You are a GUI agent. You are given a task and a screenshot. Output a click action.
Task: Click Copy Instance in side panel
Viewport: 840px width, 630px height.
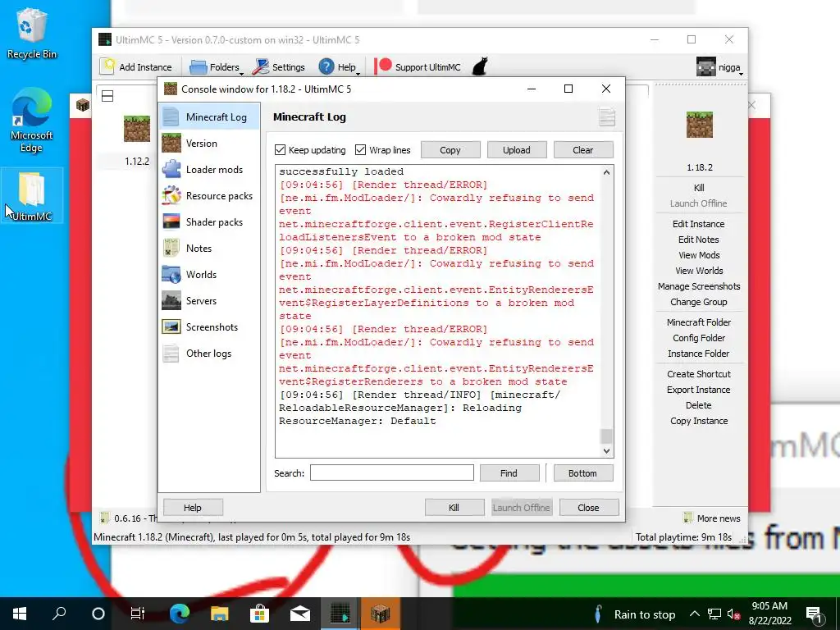click(x=699, y=421)
